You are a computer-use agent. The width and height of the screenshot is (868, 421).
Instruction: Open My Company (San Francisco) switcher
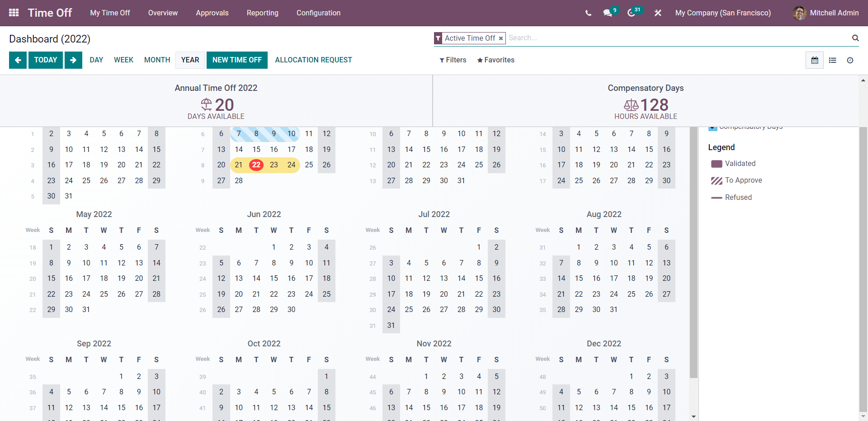[723, 13]
